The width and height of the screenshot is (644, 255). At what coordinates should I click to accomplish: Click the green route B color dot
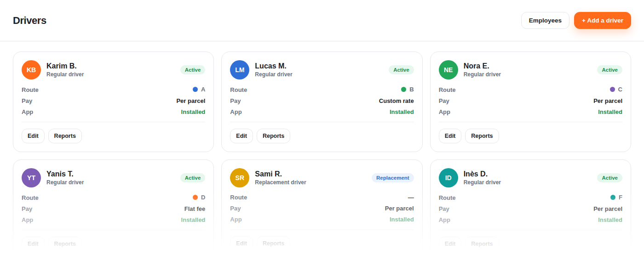pos(403,90)
